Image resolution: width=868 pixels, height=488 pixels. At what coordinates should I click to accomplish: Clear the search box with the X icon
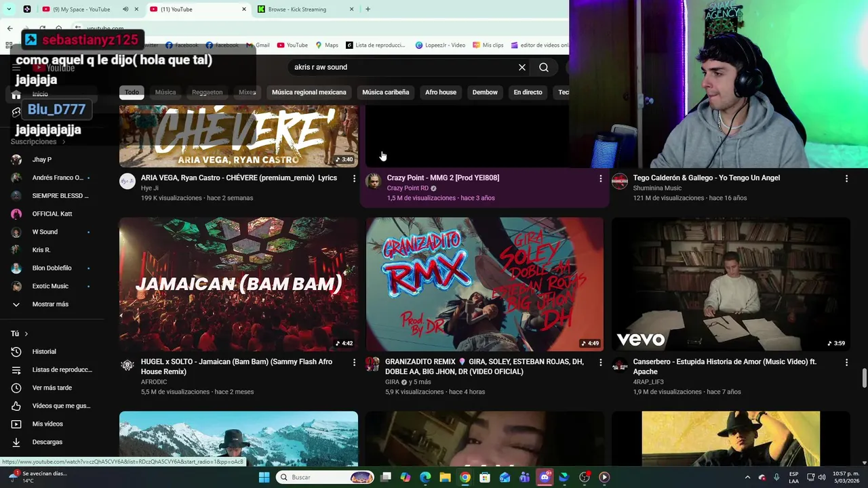click(x=522, y=67)
